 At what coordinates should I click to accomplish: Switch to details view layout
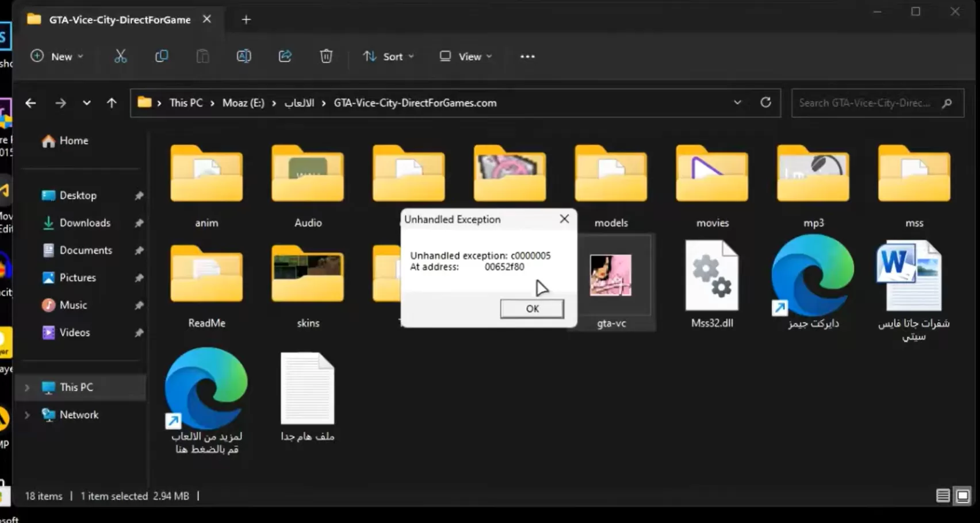943,495
